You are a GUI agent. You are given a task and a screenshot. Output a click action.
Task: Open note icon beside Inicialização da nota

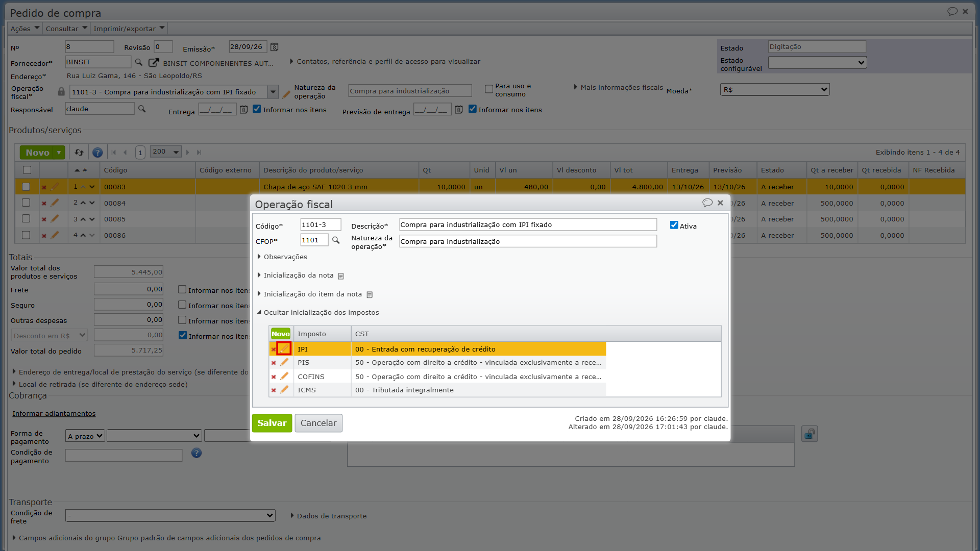coord(341,276)
